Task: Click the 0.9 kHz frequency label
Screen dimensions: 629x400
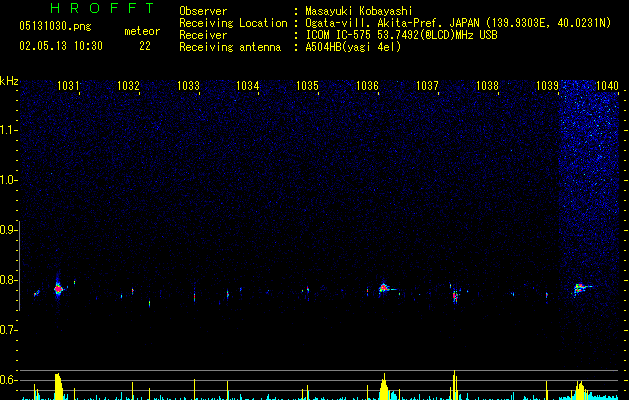Action: pos(8,230)
